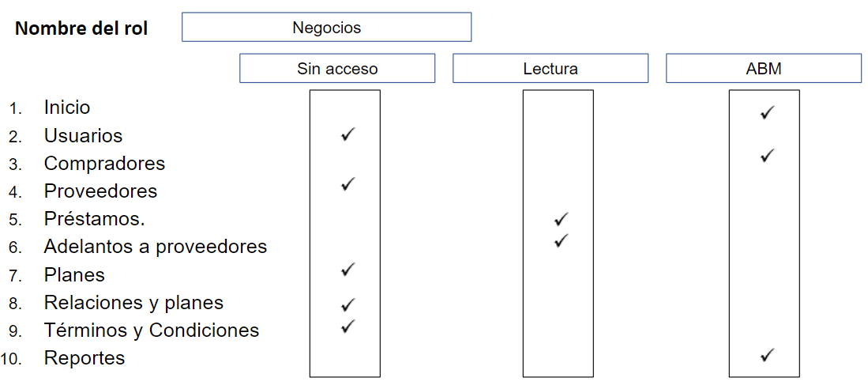Click the Préstamos list item
868x389 pixels.
[x=94, y=219]
